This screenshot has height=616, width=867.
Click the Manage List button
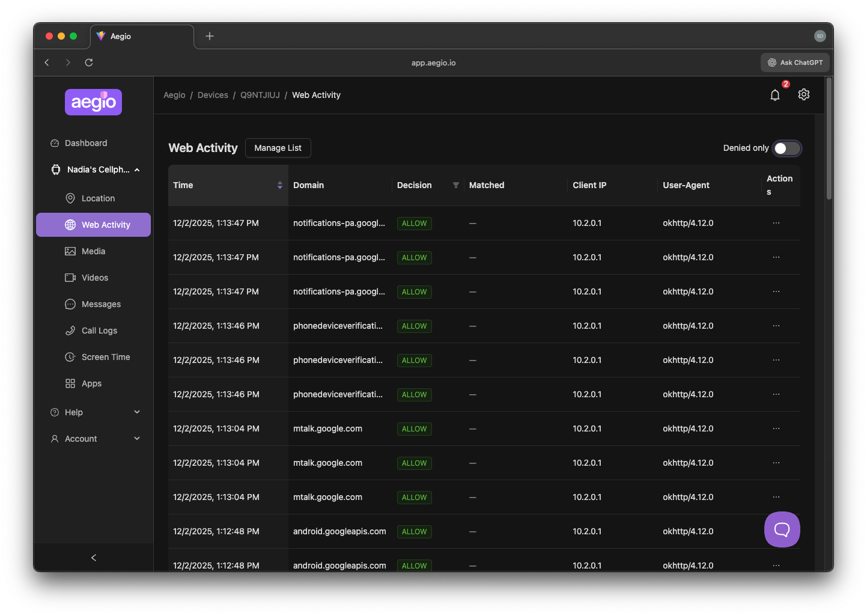(x=278, y=148)
